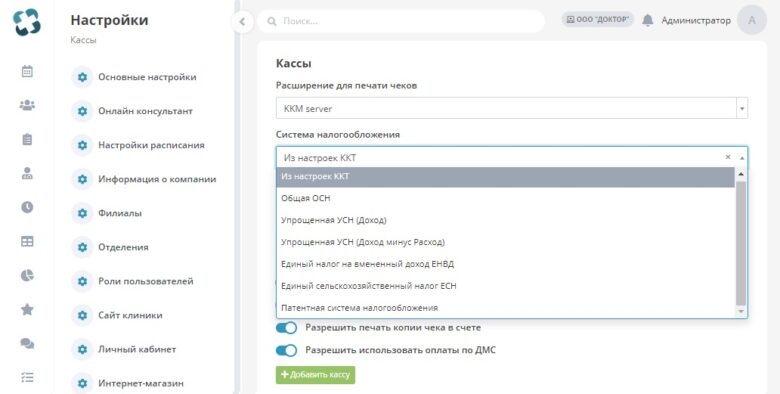Collapse settings sidebar with chevron button
Screen dimensions: 780x394
(x=242, y=21)
